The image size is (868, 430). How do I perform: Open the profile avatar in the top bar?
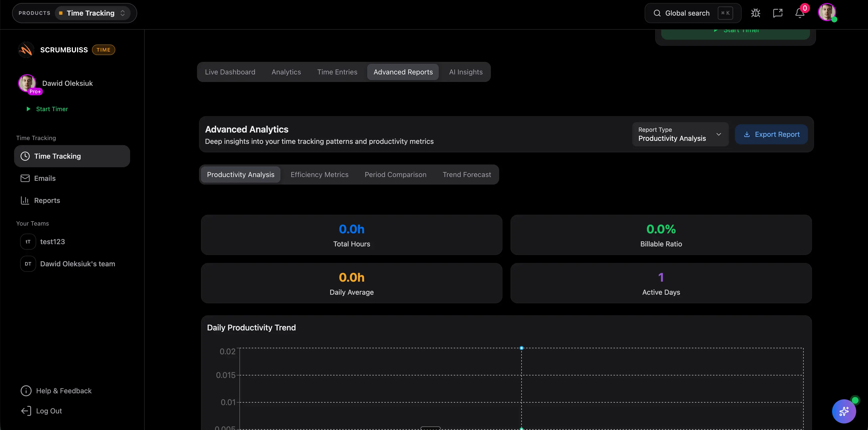(x=827, y=13)
